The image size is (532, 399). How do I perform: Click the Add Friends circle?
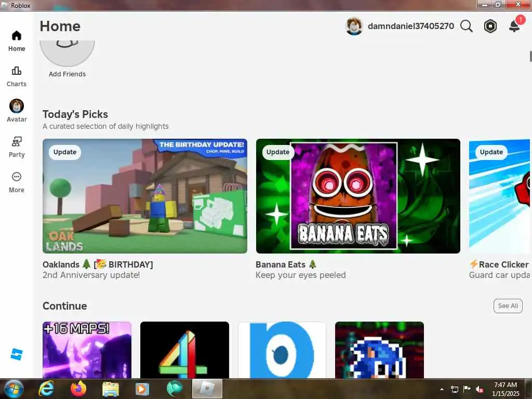(67, 52)
